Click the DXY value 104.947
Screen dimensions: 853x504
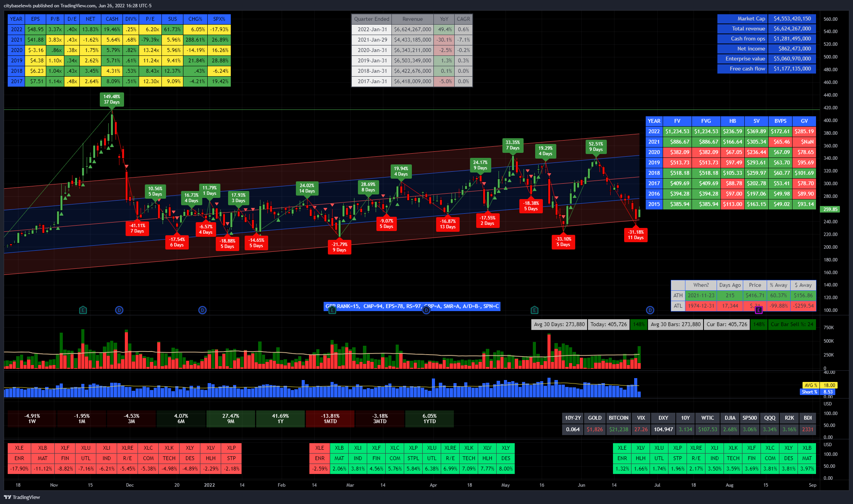tap(663, 429)
